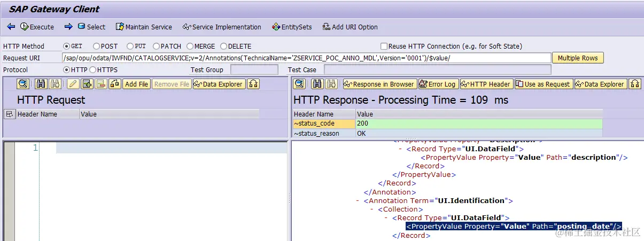Open Data Explorer in HTTP Request pane

coord(219,84)
